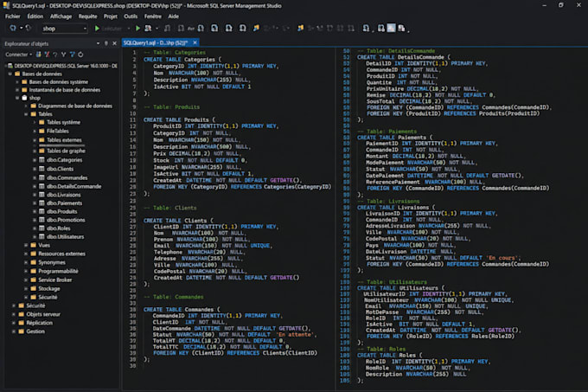Click the SSMS application icon in title bar
This screenshot has width=588, height=392.
(x=6, y=6)
